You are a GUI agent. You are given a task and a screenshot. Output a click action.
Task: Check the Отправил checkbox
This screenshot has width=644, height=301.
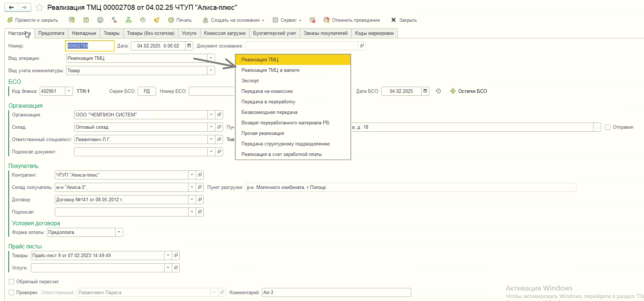tap(608, 127)
